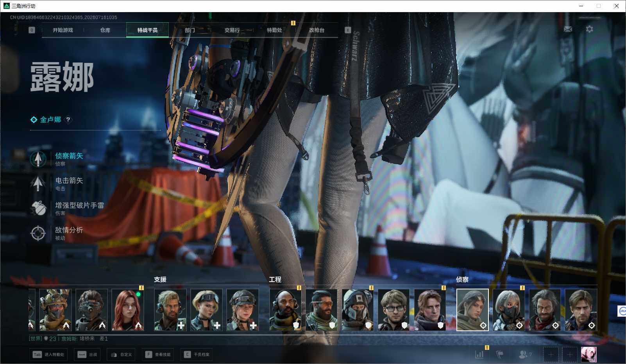Select the glasses-wearing engineer operator portrait
Image resolution: width=626 pixels, height=364 pixels.
394,310
